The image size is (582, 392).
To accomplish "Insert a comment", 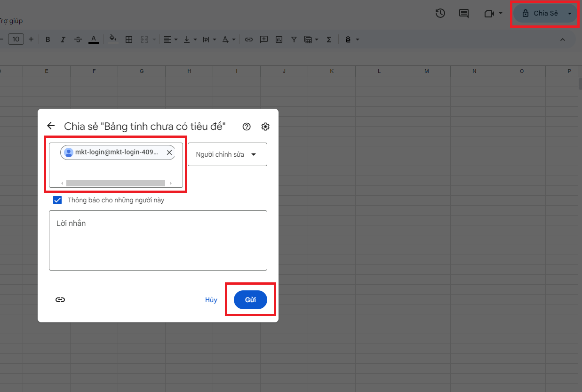I will click(263, 39).
